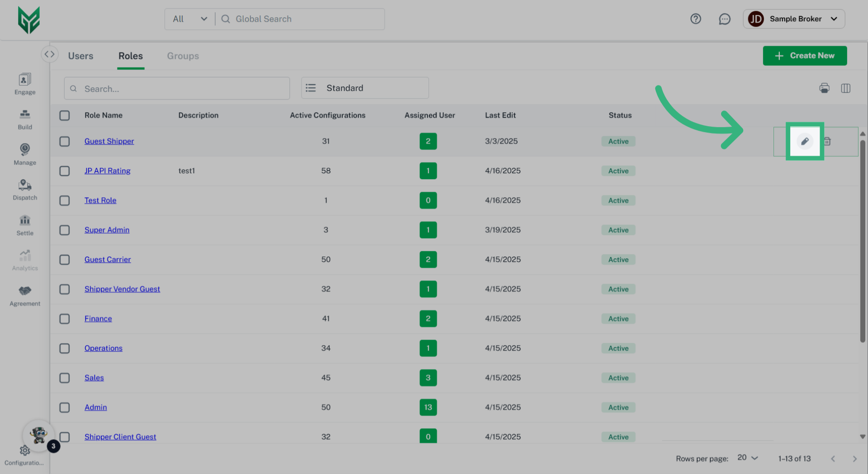
Task: Tick the checkbox for JP API Rating
Action: pos(65,171)
